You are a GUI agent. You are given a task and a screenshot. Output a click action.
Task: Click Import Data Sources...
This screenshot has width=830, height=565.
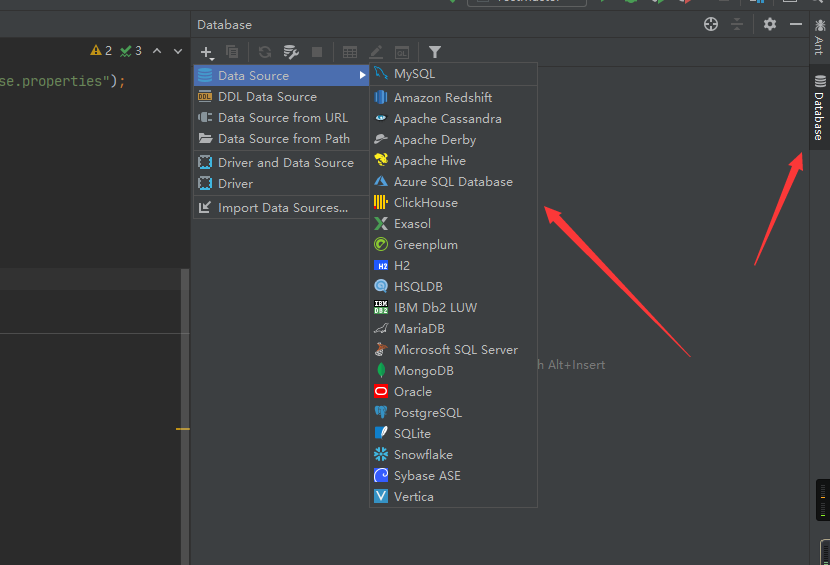pyautogui.click(x=282, y=208)
